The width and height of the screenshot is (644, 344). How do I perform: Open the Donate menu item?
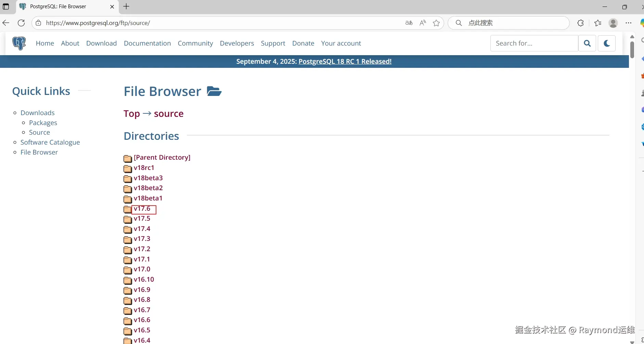[303, 43]
